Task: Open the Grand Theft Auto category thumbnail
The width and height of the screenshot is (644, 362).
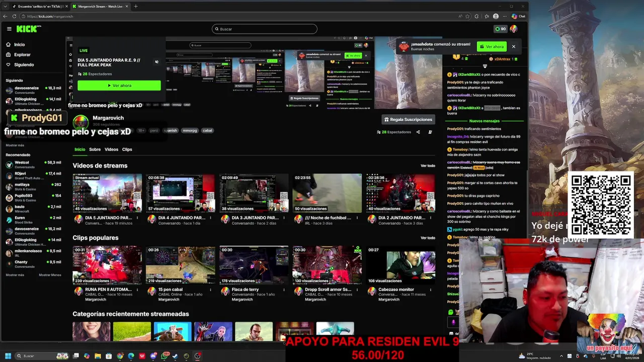Action: pyautogui.click(x=254, y=332)
